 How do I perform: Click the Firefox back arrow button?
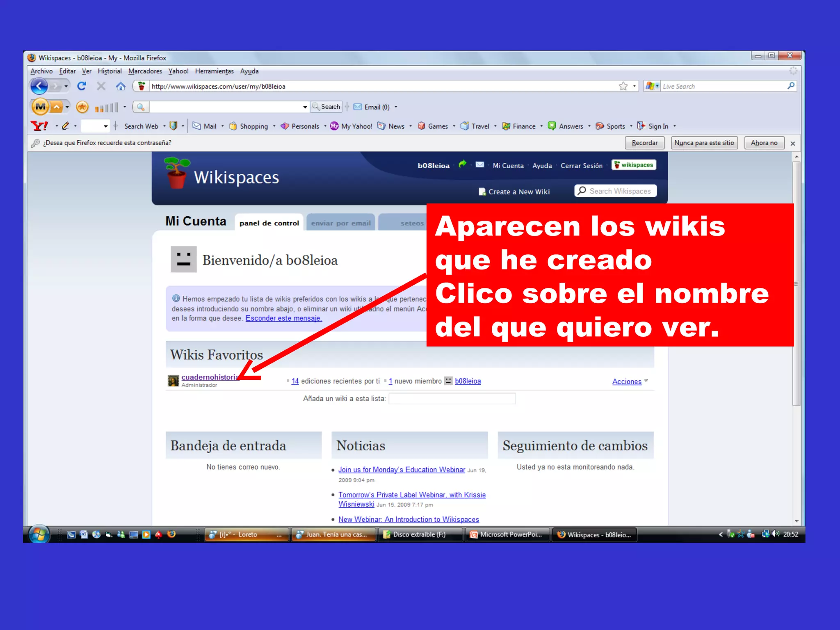point(39,86)
